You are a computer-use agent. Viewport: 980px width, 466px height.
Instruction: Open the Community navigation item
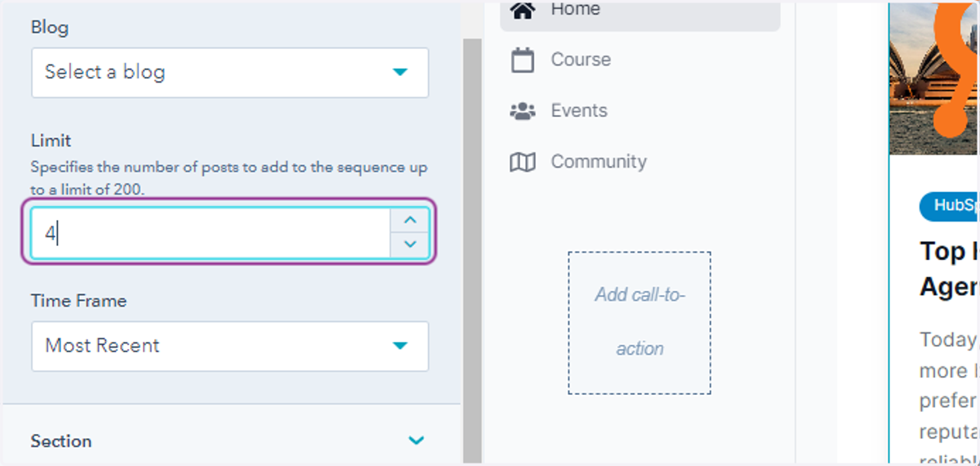[x=640, y=162]
